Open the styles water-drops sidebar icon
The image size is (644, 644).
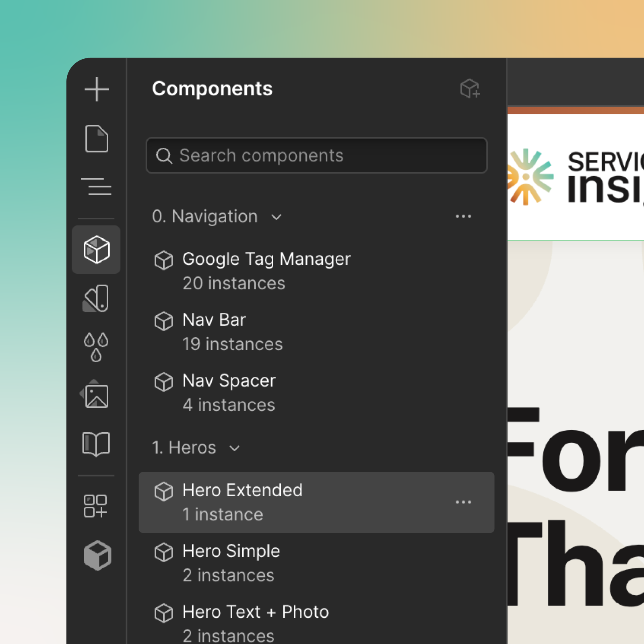point(96,346)
